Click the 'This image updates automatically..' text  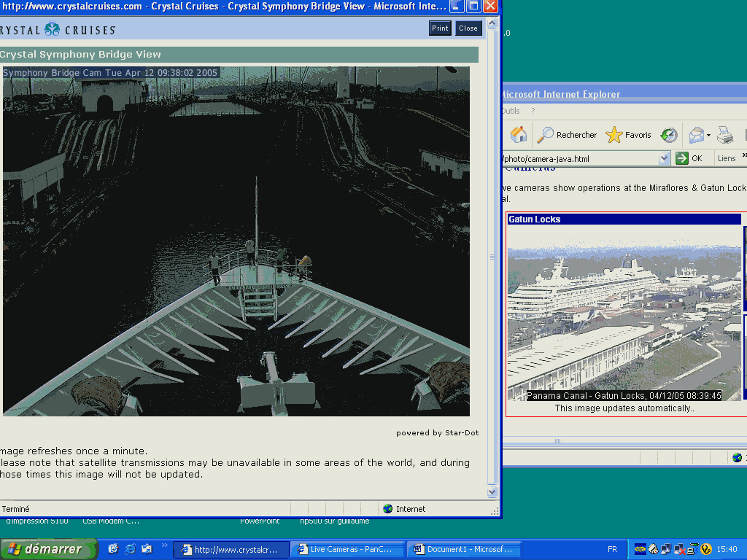pos(624,408)
